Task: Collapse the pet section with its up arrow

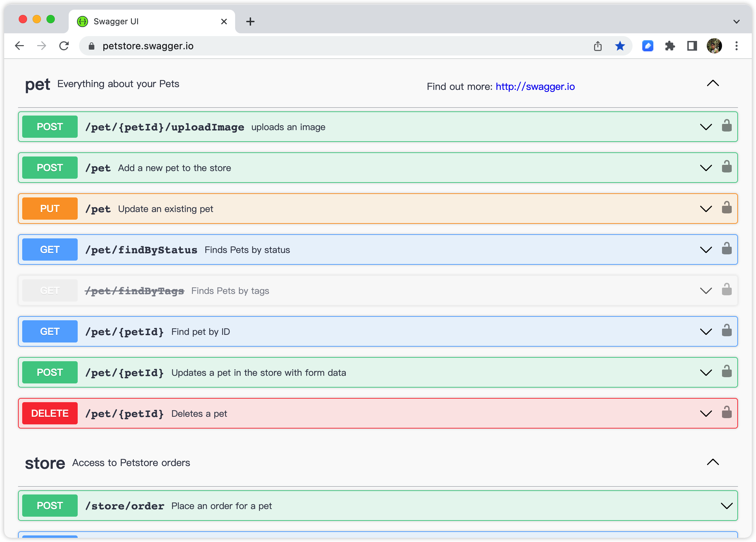Action: [x=713, y=83]
